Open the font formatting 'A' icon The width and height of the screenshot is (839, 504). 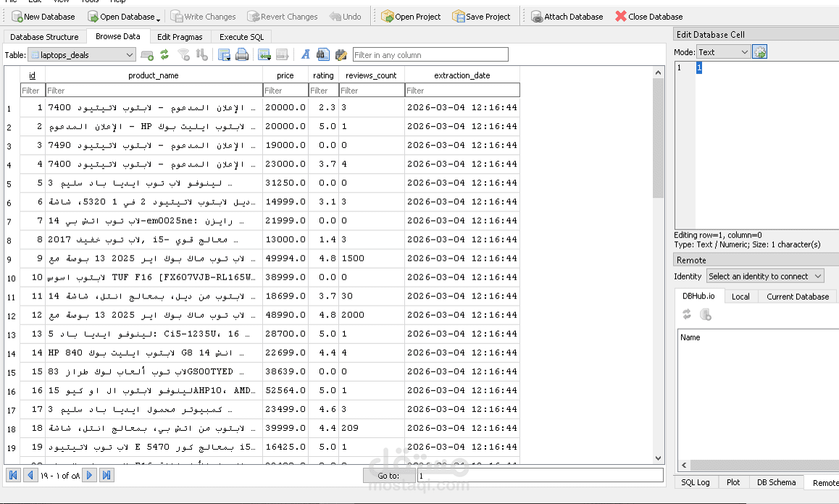pos(306,54)
